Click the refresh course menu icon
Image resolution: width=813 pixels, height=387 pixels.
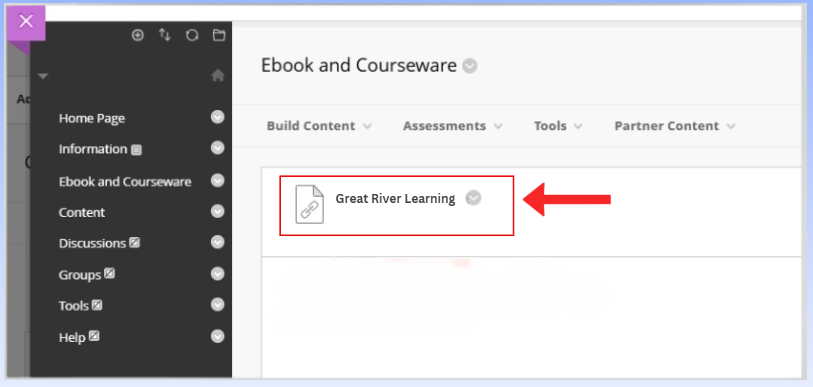[x=192, y=35]
